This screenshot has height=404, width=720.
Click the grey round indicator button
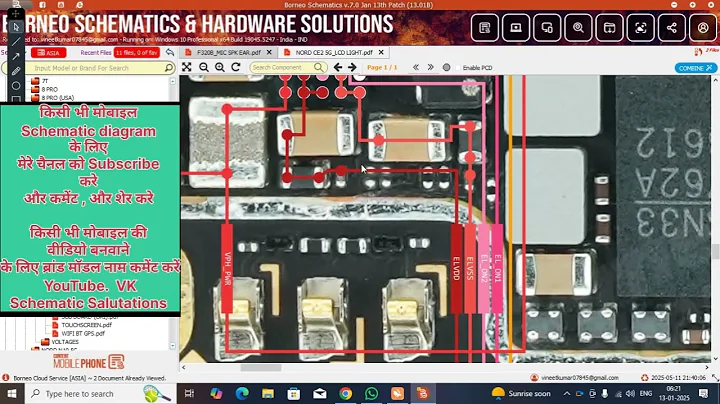446,67
